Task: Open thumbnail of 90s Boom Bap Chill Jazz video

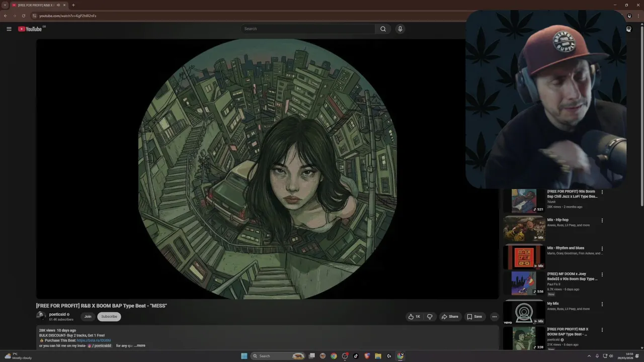Action: click(524, 201)
